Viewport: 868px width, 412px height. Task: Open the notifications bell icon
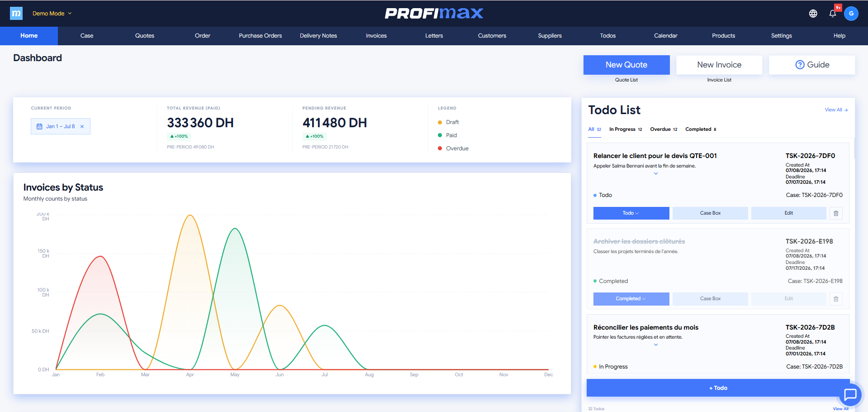(x=833, y=14)
